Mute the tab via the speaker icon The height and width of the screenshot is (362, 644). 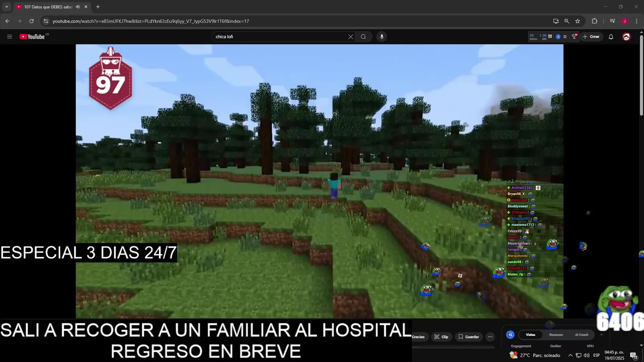coord(77,7)
